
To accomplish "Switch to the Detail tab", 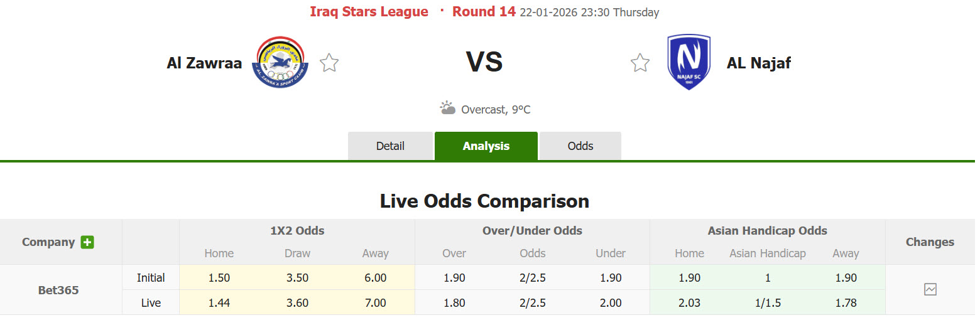I will pos(390,146).
